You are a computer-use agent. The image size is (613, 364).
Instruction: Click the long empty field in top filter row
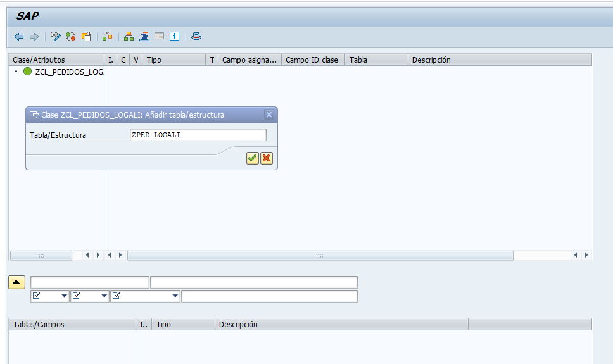pos(254,282)
